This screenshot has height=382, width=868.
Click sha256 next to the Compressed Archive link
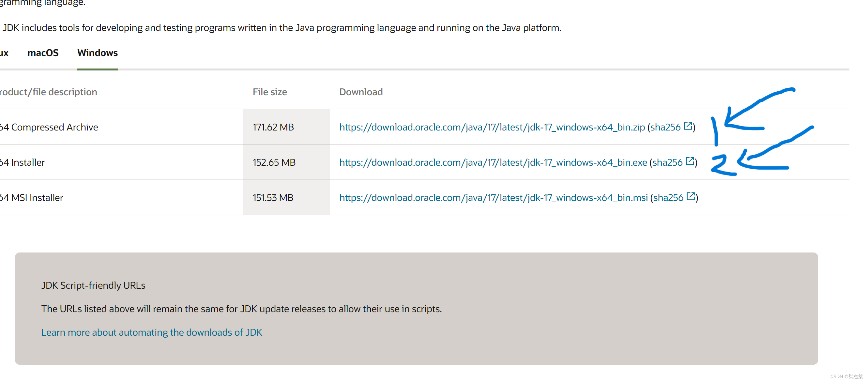point(665,127)
